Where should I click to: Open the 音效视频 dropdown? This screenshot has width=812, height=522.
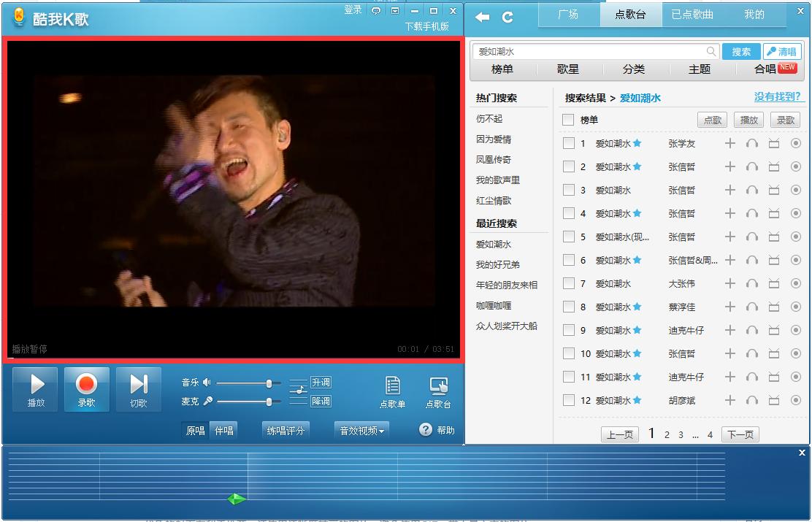tap(361, 431)
